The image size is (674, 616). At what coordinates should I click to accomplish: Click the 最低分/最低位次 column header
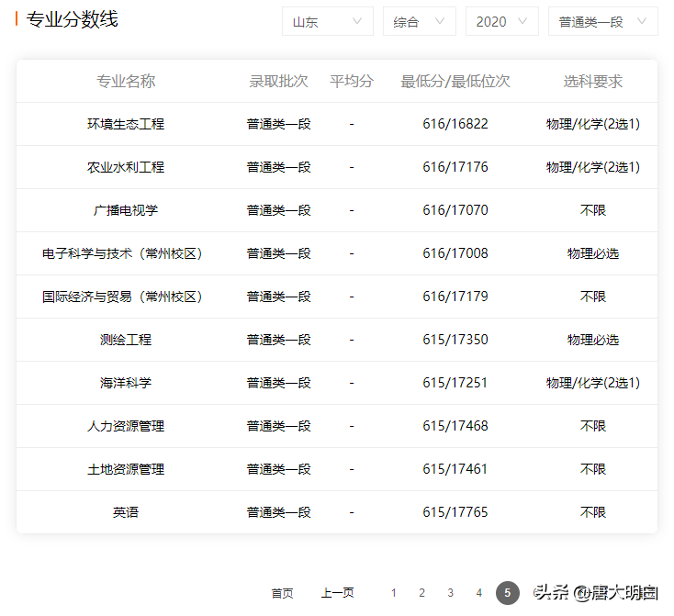(455, 81)
